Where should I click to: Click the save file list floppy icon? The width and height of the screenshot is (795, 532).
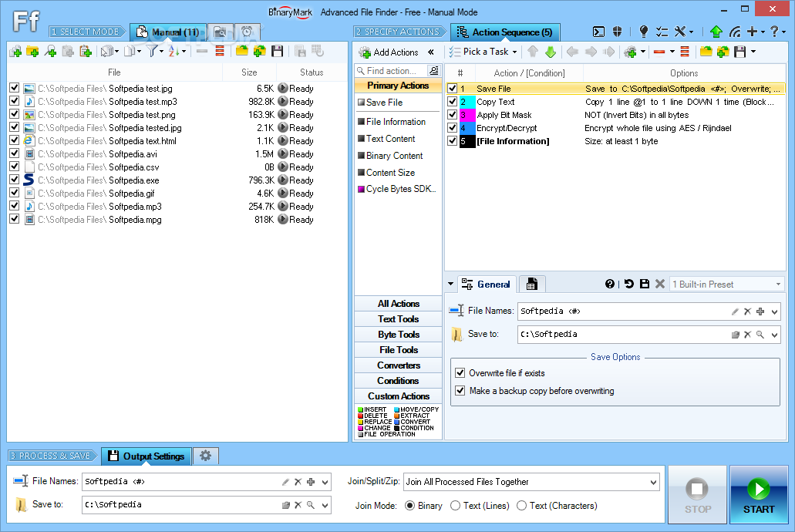(277, 51)
